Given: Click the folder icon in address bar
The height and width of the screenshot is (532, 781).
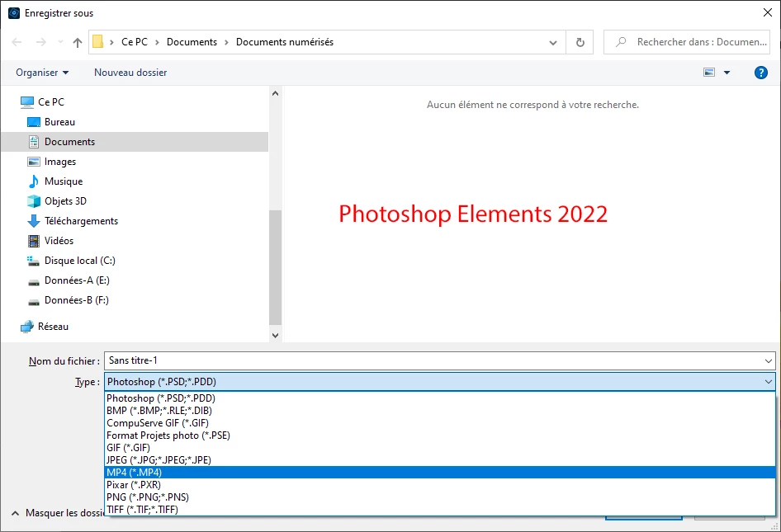Looking at the screenshot, I should click(98, 42).
